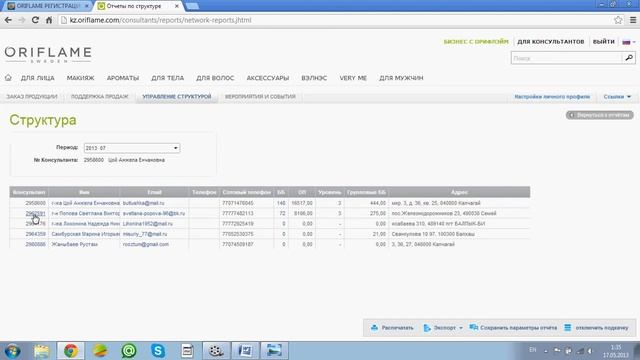Open the АРОМАТЫ menu
This screenshot has height=360, width=640.
[123, 78]
